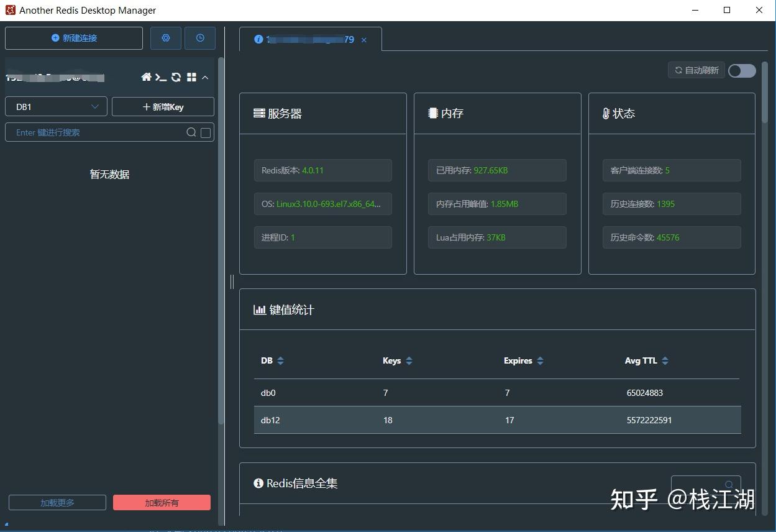The width and height of the screenshot is (776, 532).
Task: Click the 新建连接 button
Action: (74, 38)
